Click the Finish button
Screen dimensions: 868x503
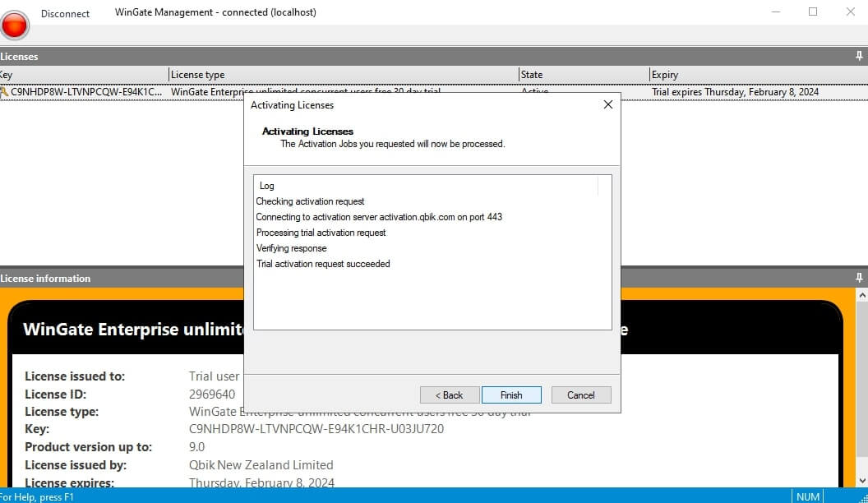511,395
